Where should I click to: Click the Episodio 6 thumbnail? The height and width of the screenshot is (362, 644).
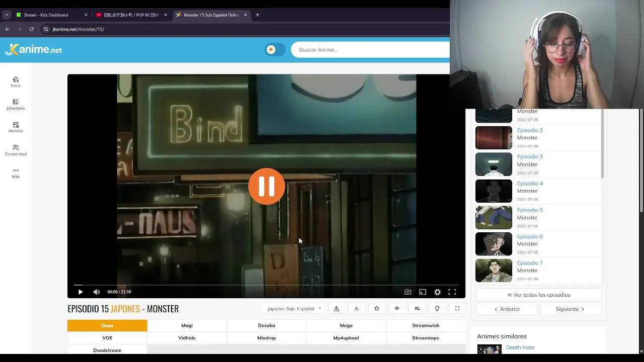pyautogui.click(x=494, y=244)
